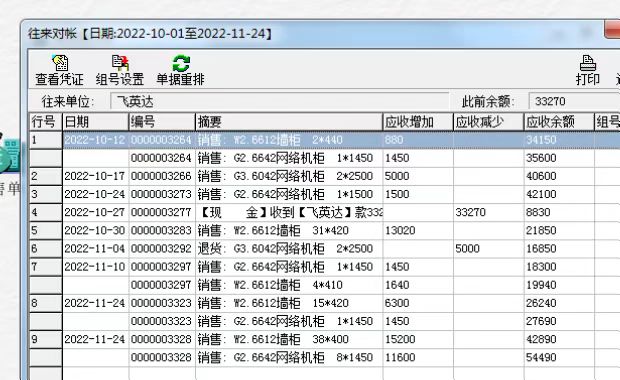The width and height of the screenshot is (620, 380).
Task: Click the 此前余额 field showing 33270
Action: [574, 101]
